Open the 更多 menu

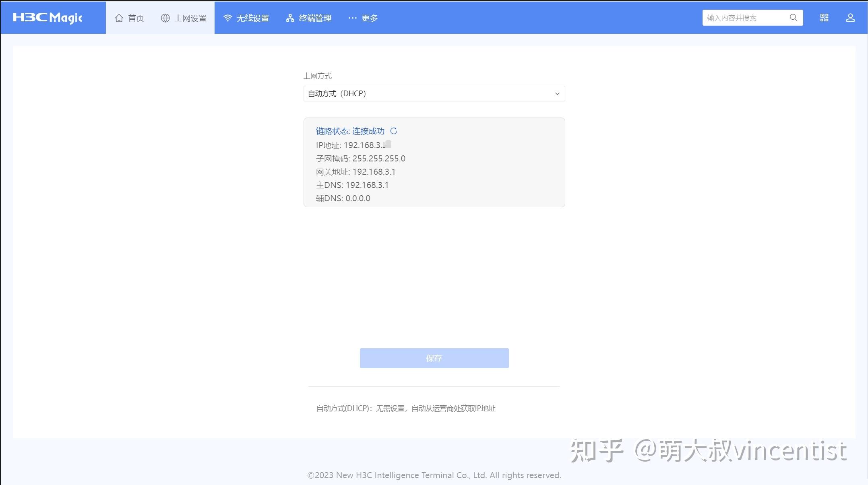362,17
